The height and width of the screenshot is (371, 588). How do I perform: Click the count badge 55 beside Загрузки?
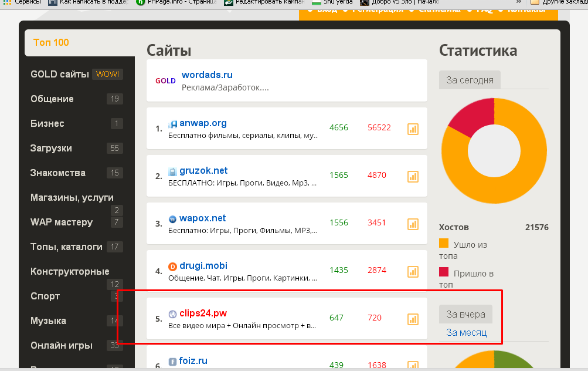(x=114, y=149)
